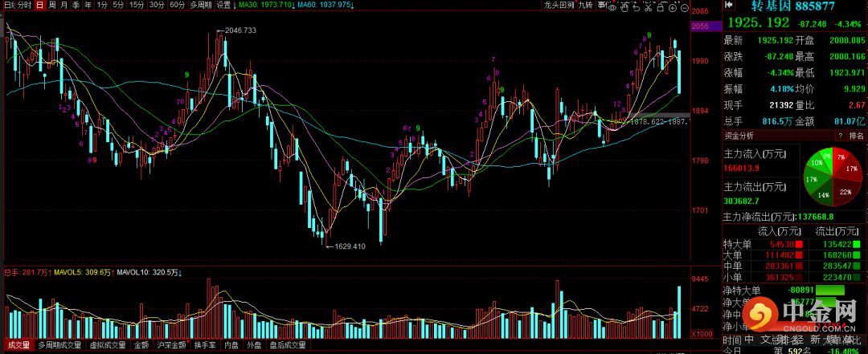Viewport: 868px width, 354px height.
Task: Click the undo arrow icon
Action: [x=636, y=8]
